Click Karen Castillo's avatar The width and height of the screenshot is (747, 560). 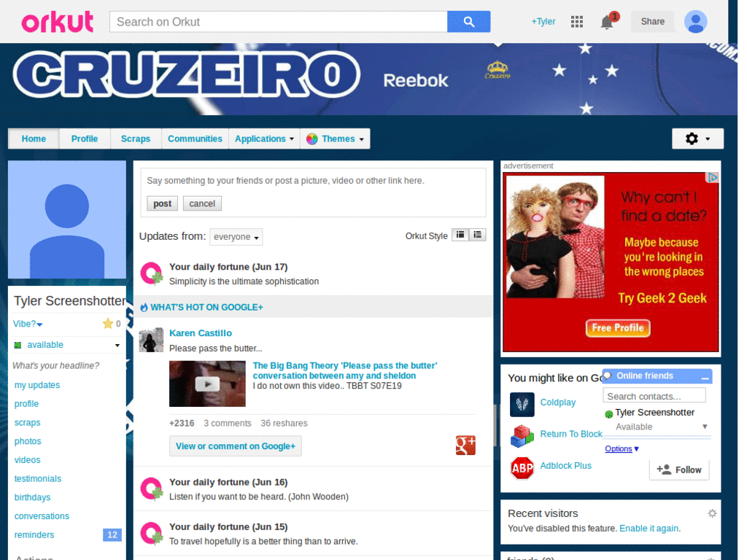(x=151, y=340)
